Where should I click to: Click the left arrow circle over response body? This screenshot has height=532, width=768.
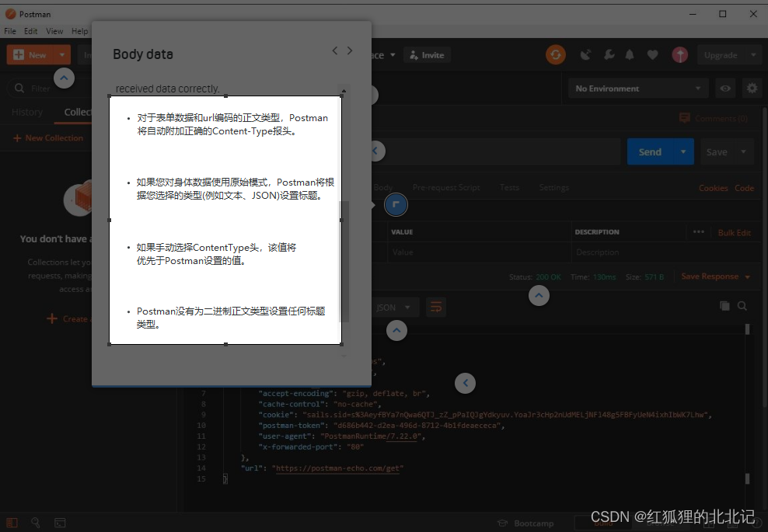(466, 383)
